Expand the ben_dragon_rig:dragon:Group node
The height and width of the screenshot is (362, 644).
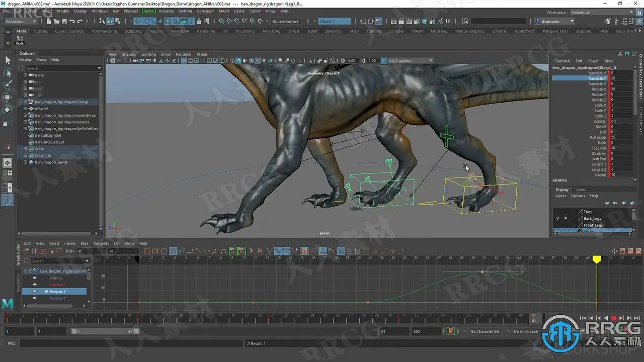25,102
